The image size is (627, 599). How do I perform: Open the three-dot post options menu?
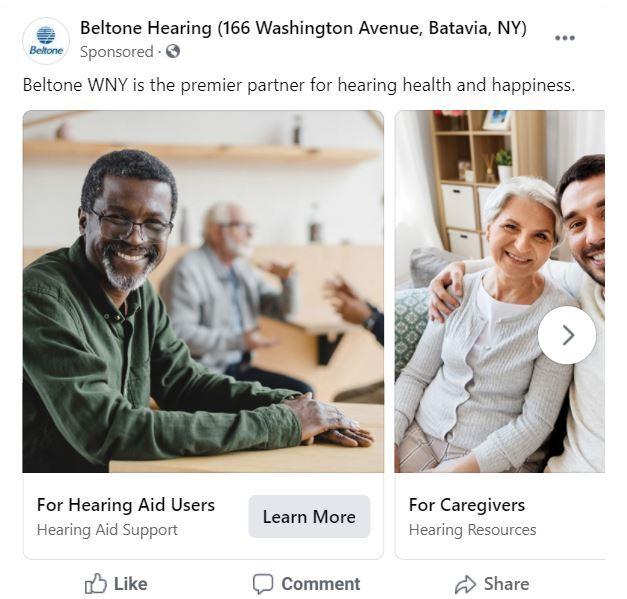[565, 38]
